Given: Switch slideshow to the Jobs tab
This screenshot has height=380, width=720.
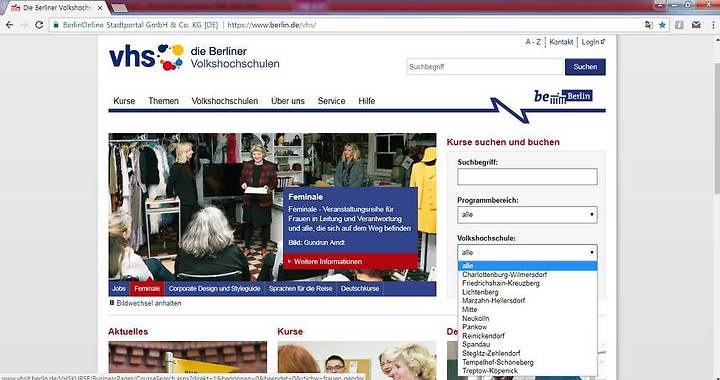Looking at the screenshot, I should [119, 289].
